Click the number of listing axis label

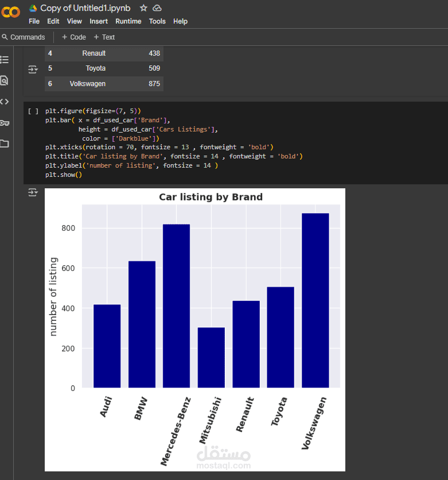pyautogui.click(x=53, y=297)
